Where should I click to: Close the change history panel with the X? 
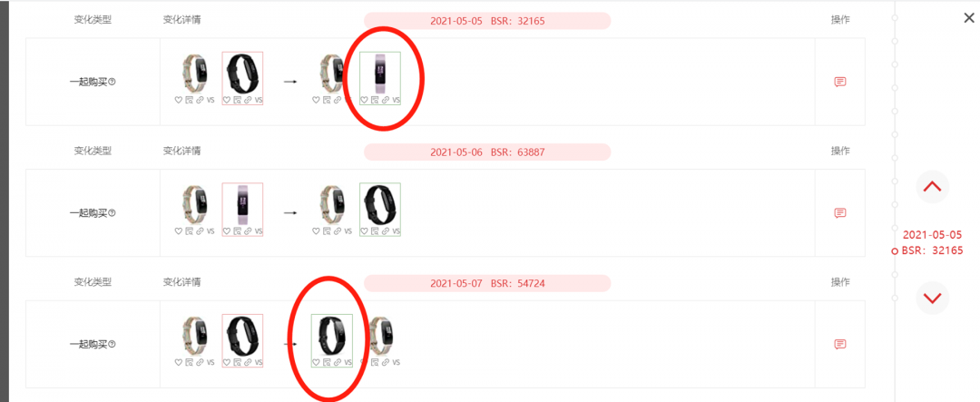point(969,18)
